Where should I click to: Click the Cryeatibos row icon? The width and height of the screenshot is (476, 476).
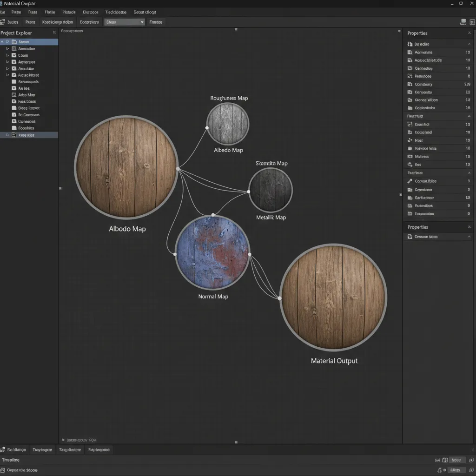tap(410, 190)
